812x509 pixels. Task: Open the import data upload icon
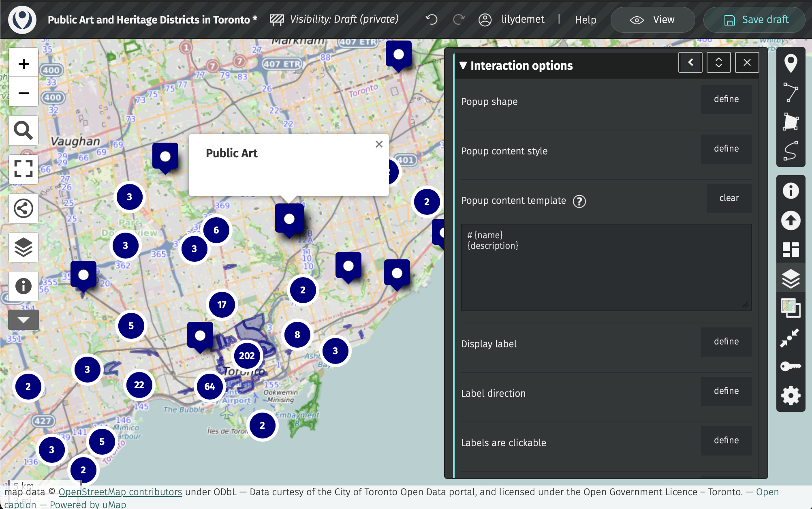791,220
